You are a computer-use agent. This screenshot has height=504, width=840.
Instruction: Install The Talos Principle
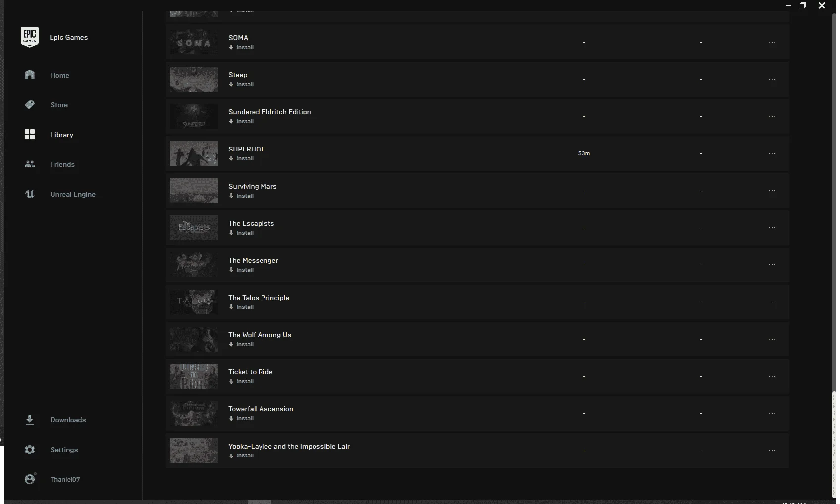(x=241, y=307)
